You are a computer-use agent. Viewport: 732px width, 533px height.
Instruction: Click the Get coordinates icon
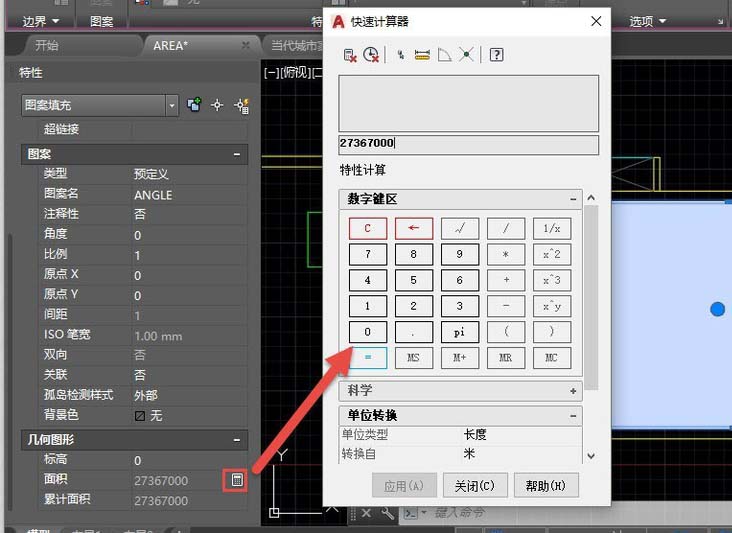401,55
